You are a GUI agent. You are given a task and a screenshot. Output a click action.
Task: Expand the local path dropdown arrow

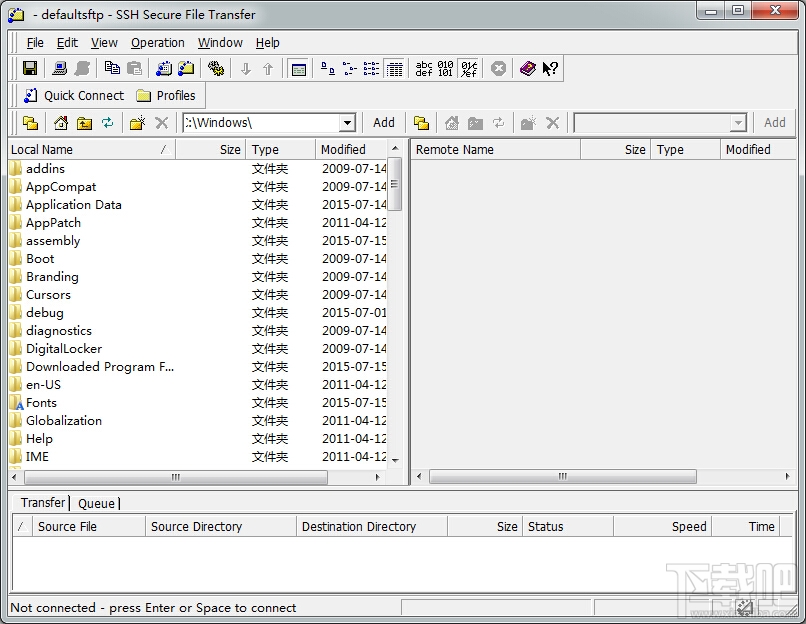click(x=347, y=123)
